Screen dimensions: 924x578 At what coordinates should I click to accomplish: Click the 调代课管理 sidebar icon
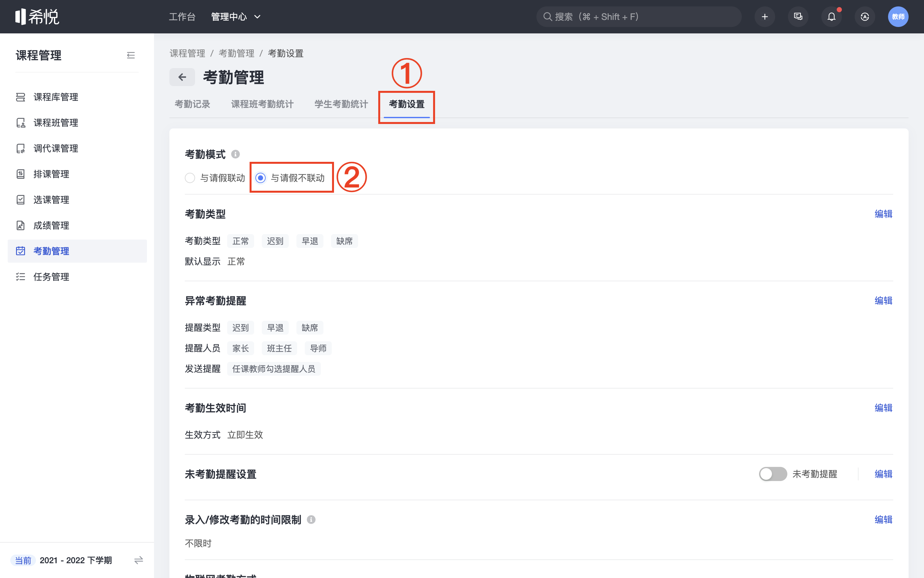tap(21, 148)
